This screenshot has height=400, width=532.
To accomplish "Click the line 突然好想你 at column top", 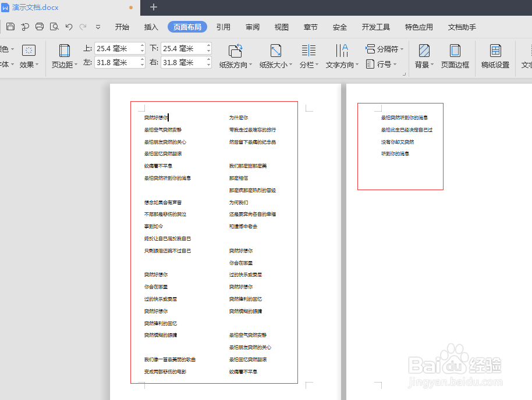I will click(156, 117).
